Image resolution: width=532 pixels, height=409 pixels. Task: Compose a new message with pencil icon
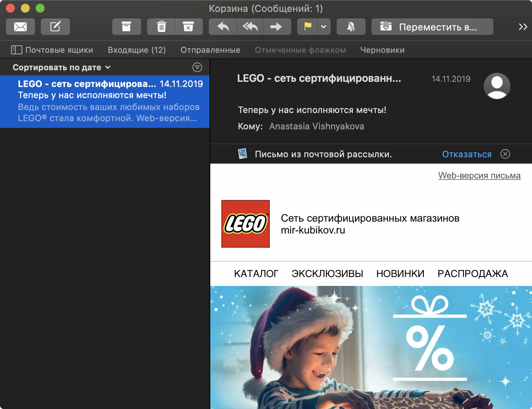click(x=55, y=27)
